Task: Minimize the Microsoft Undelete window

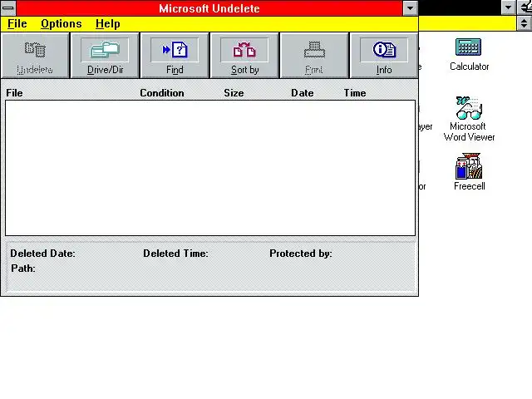Action: point(410,7)
